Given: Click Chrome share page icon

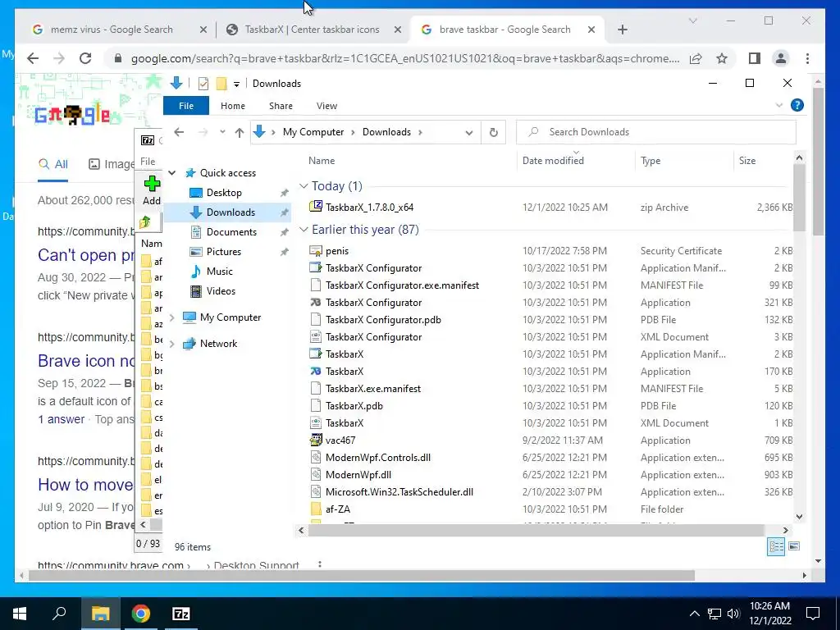Looking at the screenshot, I should 696,58.
